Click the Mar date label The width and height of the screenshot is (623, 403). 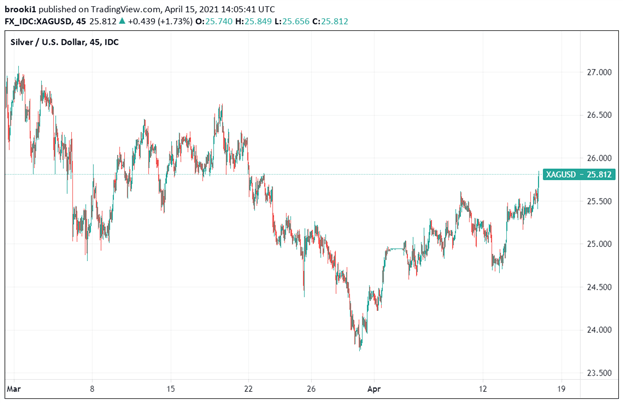14,389
